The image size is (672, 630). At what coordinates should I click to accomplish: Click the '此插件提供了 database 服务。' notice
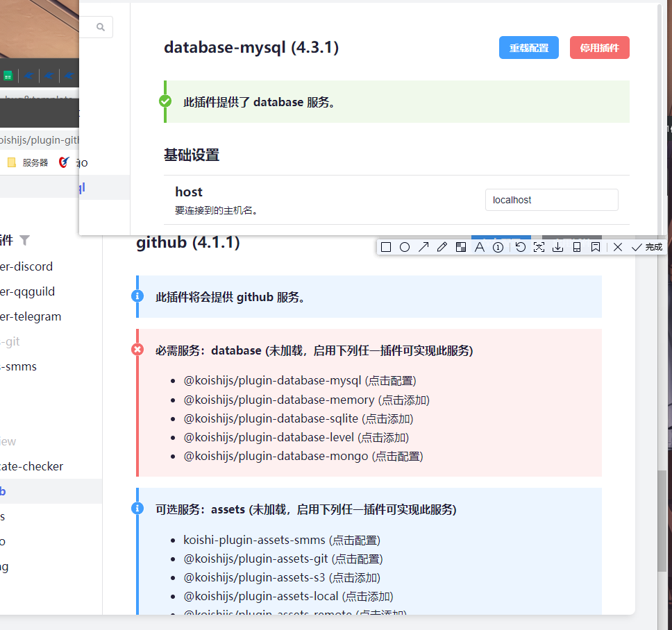(x=397, y=102)
